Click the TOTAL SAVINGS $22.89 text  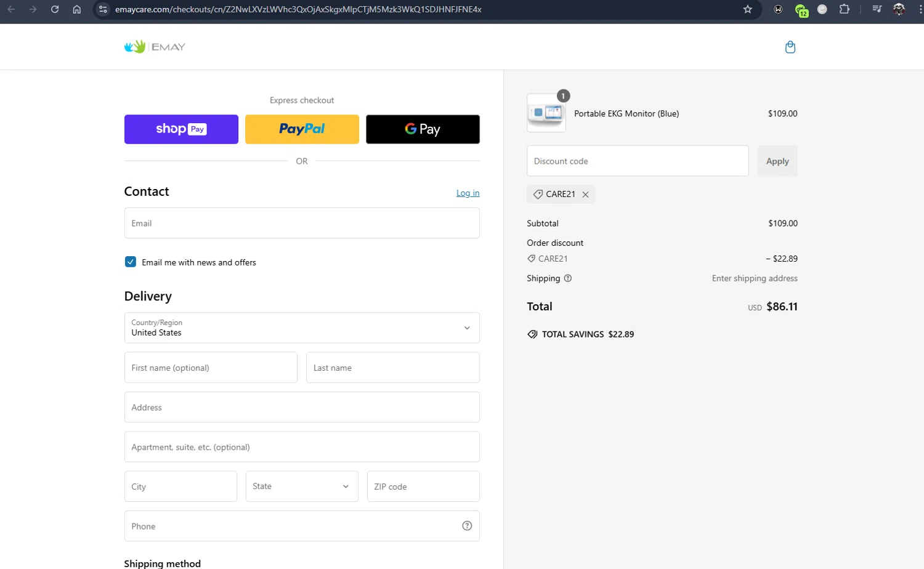588,334
